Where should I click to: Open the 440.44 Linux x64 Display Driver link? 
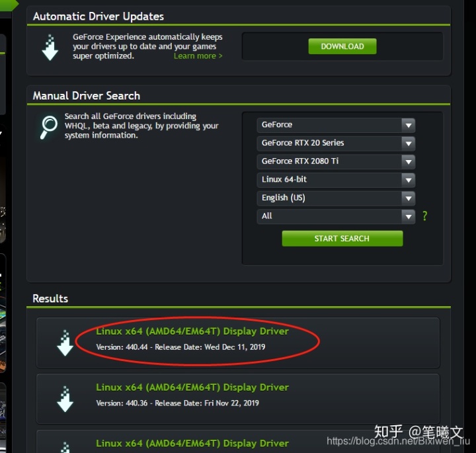point(192,331)
